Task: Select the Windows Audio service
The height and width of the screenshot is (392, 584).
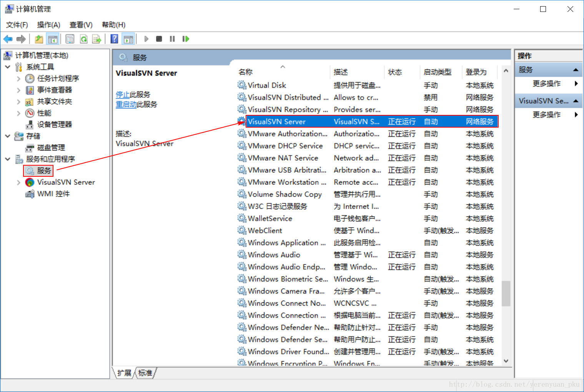Action: (368, 255)
